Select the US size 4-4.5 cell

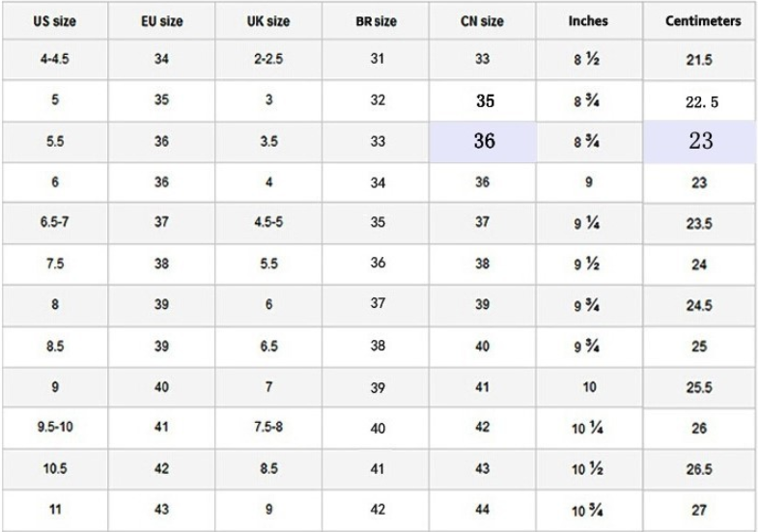click(x=53, y=59)
